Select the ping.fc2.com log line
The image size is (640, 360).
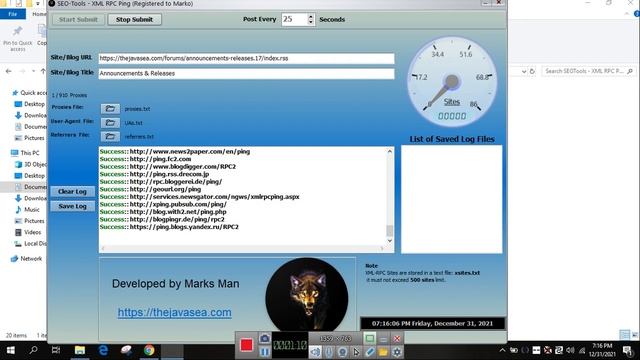pos(145,159)
